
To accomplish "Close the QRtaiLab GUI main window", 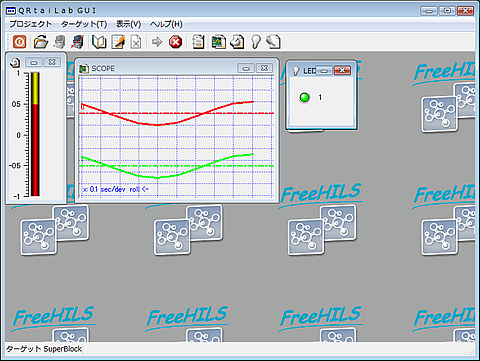I will (x=465, y=11).
